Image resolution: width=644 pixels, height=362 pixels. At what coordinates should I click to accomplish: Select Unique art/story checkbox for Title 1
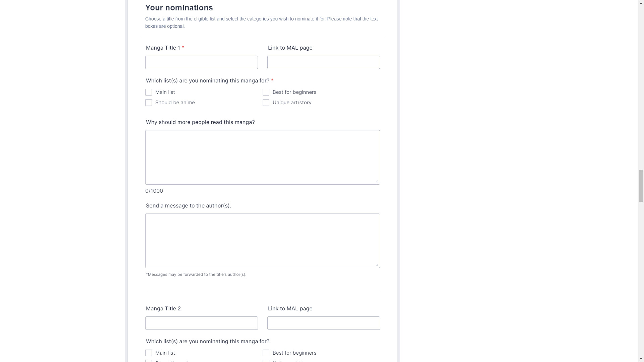coord(266,103)
